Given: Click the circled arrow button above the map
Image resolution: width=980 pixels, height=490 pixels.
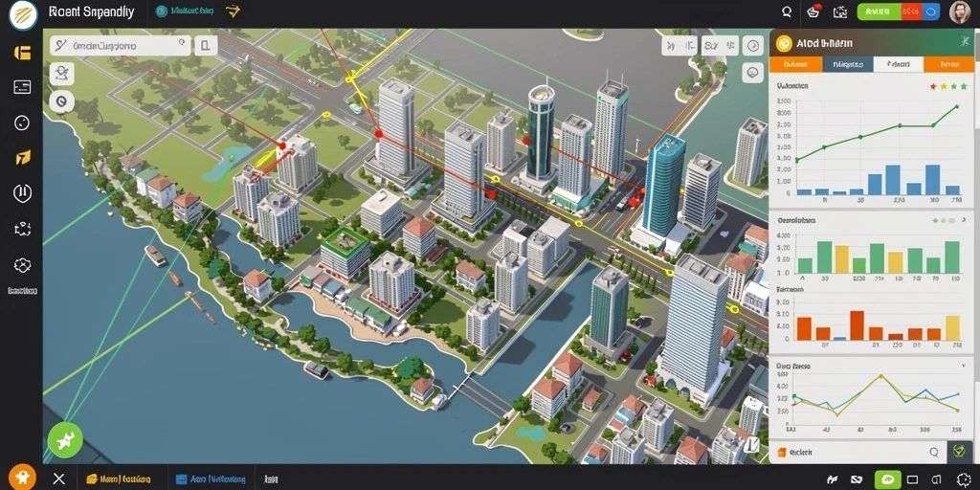Looking at the screenshot, I should pos(753,46).
